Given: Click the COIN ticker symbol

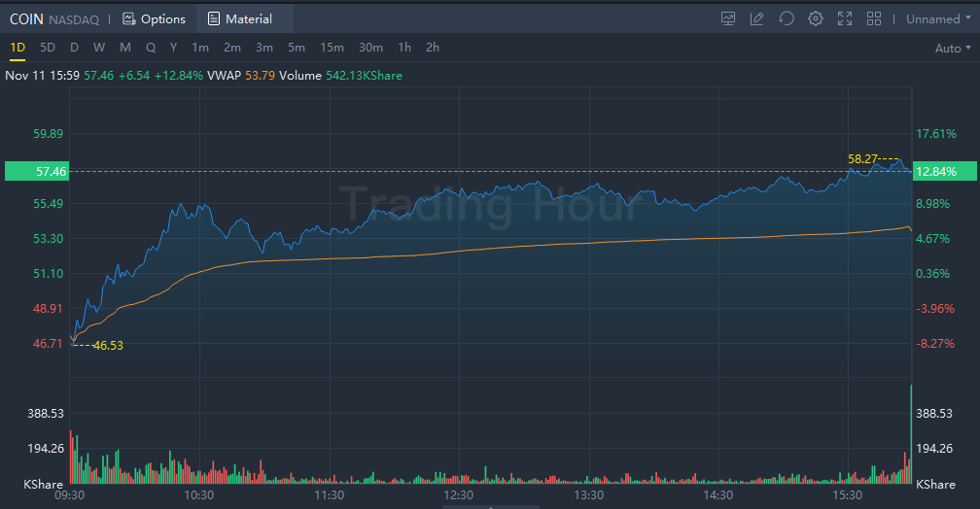Looking at the screenshot, I should 25,18.
